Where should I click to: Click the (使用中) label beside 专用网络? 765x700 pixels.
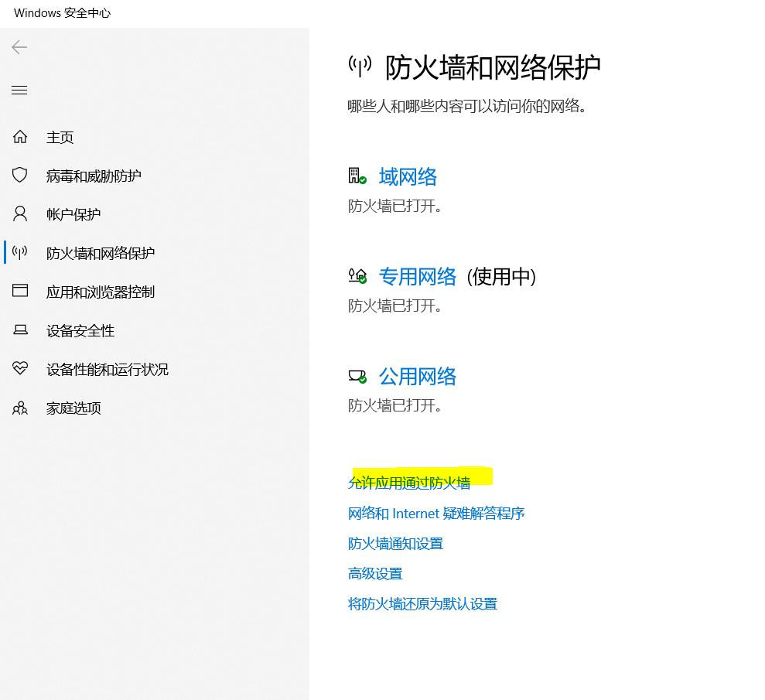[x=501, y=277]
